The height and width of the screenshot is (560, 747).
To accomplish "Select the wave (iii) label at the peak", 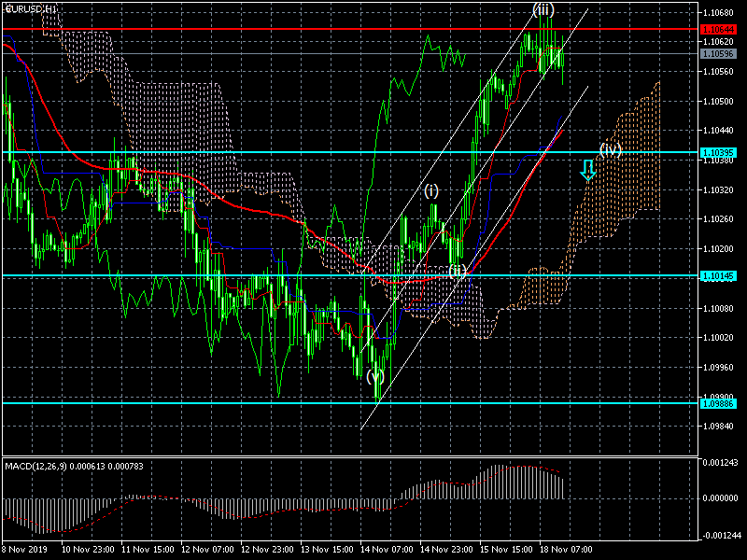I will pos(544,10).
